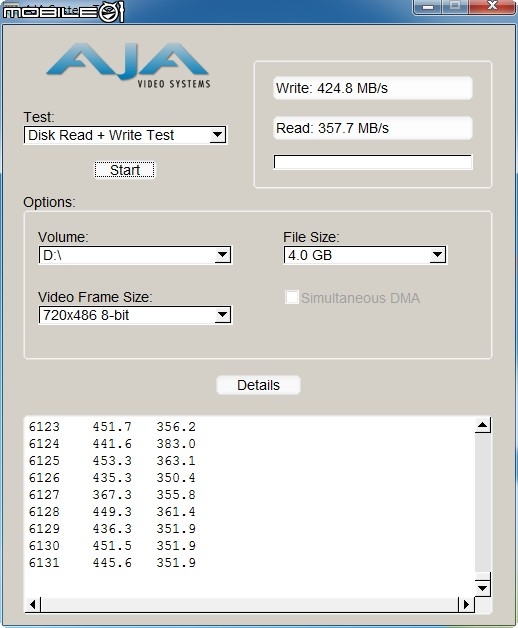This screenshot has width=518, height=628.
Task: Select the results row 6130
Action: pyautogui.click(x=112, y=546)
